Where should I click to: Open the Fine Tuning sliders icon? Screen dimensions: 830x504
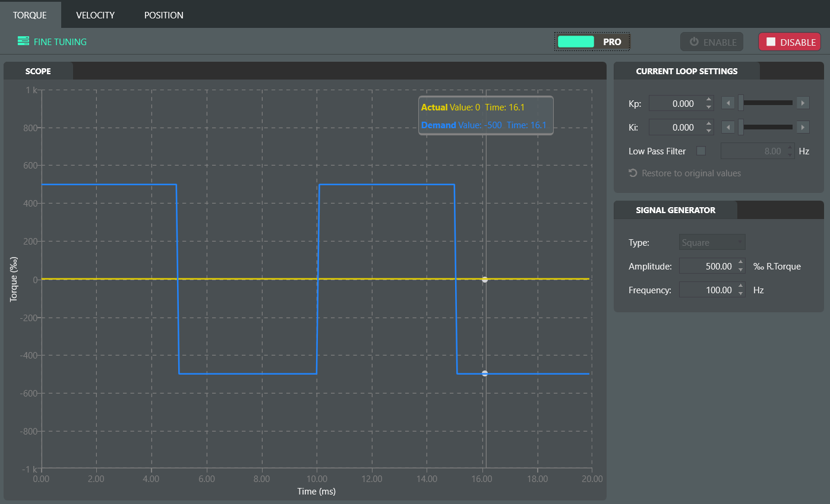point(23,41)
